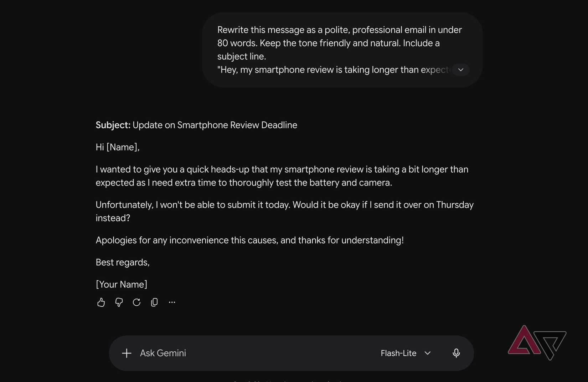Click the paragraph about battery and camera testing
This screenshot has height=382, width=588.
[282, 176]
